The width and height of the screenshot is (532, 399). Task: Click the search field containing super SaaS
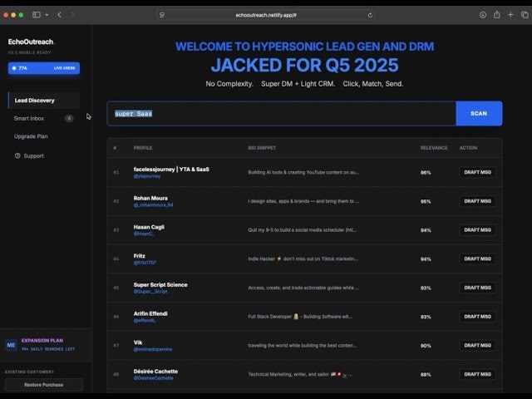(281, 113)
